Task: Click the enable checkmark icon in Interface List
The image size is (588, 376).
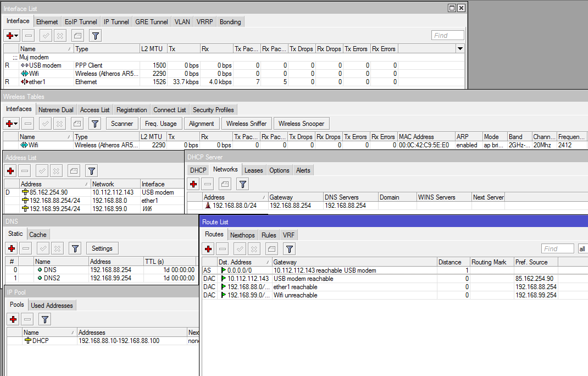Action: click(46, 36)
